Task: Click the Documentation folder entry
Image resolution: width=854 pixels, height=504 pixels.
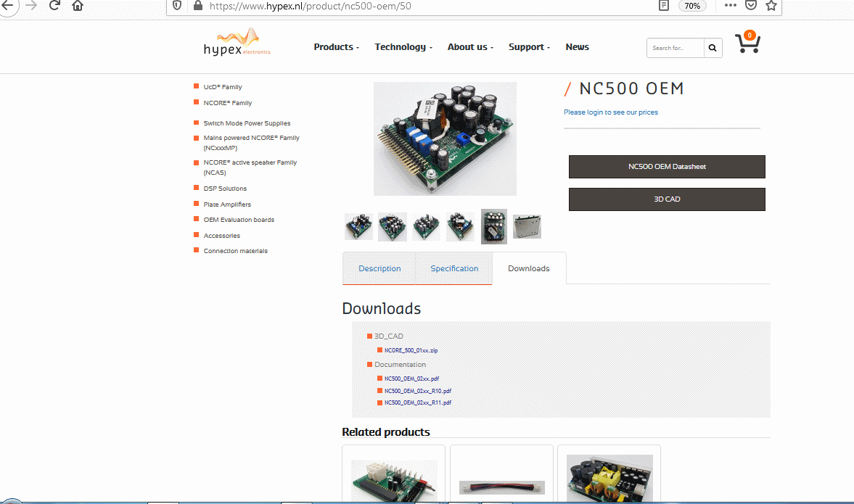Action: coord(400,365)
